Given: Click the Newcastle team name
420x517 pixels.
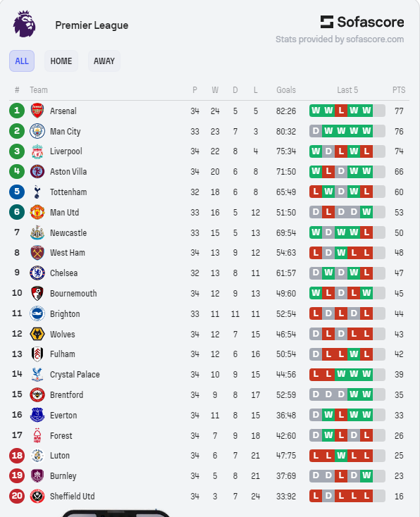Looking at the screenshot, I should [68, 232].
